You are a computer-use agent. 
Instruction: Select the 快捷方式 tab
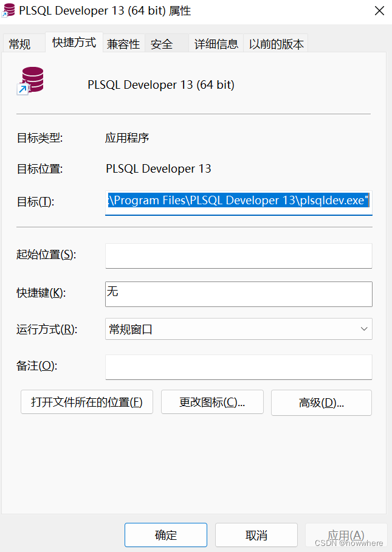(x=74, y=42)
